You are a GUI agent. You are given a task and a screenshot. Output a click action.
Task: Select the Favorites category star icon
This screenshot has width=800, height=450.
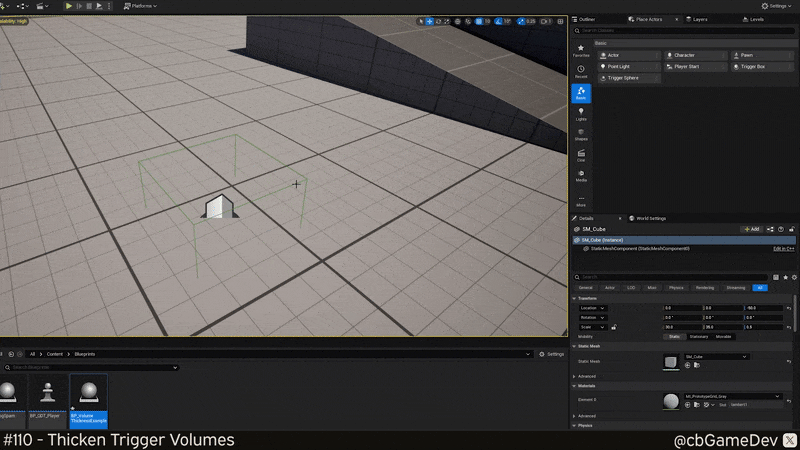(x=581, y=51)
